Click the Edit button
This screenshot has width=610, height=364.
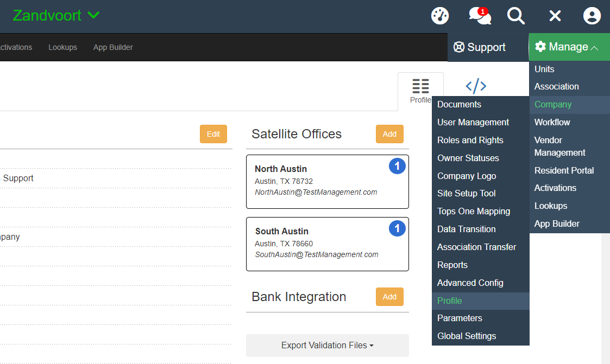(x=213, y=134)
